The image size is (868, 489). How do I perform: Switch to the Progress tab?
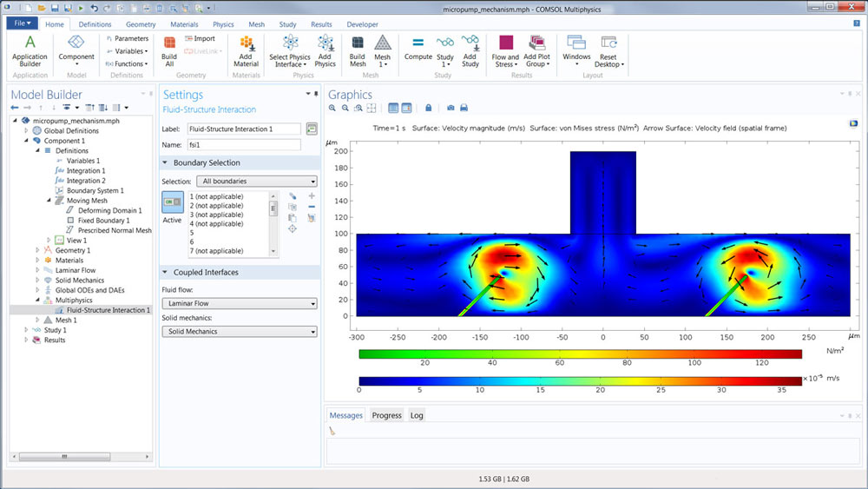(386, 415)
